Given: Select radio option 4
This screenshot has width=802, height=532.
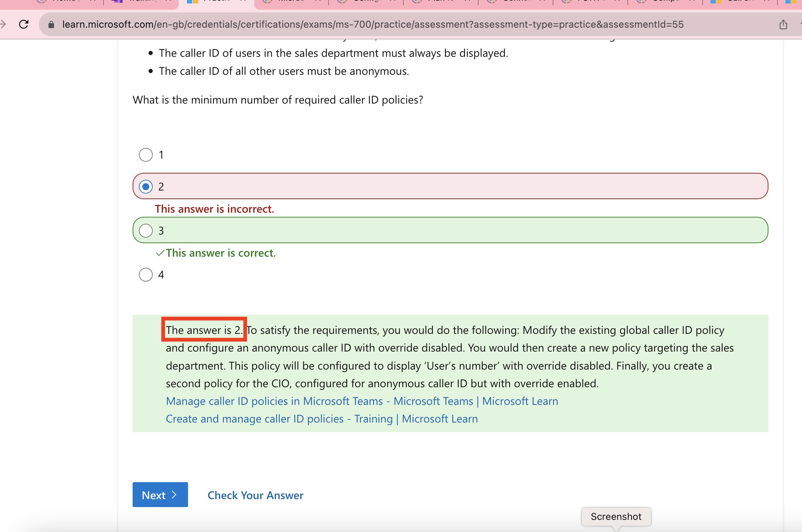Looking at the screenshot, I should 146,275.
